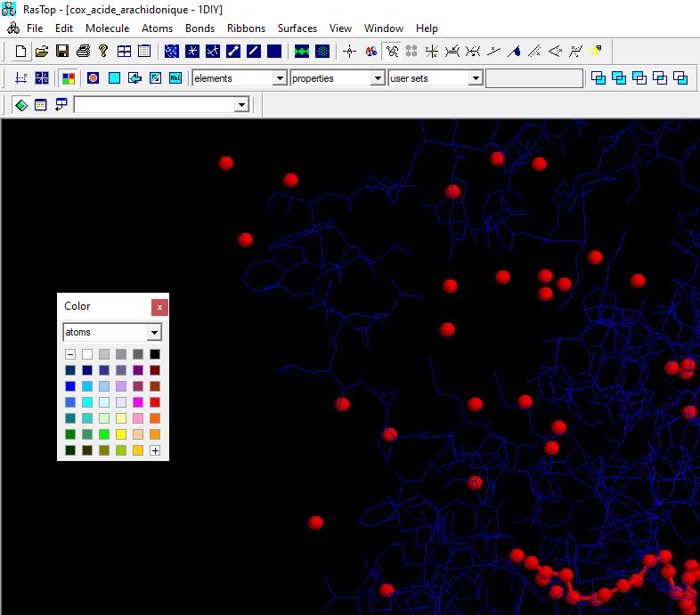Click the cyan left arrow icon
Viewport: 700px width, 615px height.
tap(134, 78)
